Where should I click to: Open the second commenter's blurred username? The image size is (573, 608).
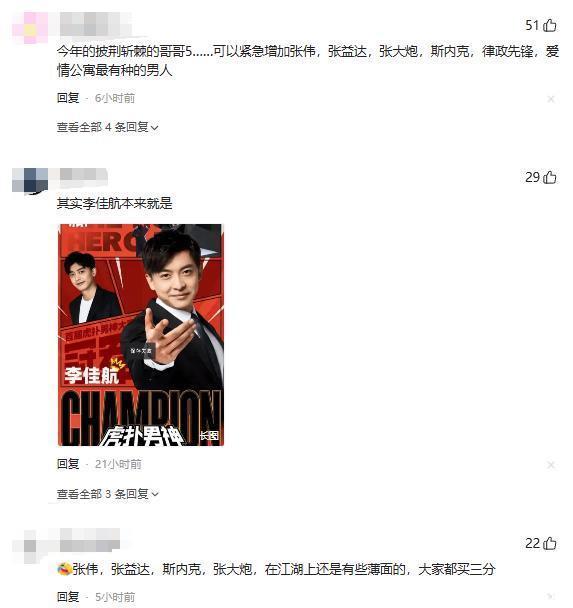point(83,175)
